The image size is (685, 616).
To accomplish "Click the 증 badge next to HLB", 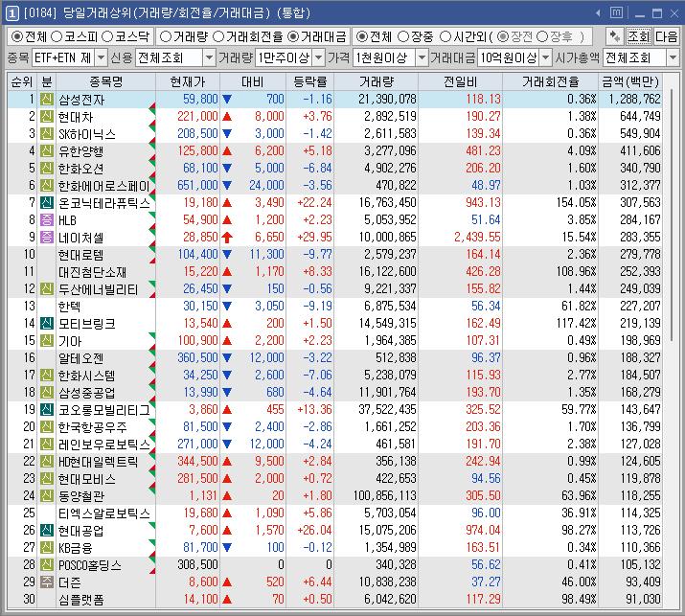I will tap(46, 219).
